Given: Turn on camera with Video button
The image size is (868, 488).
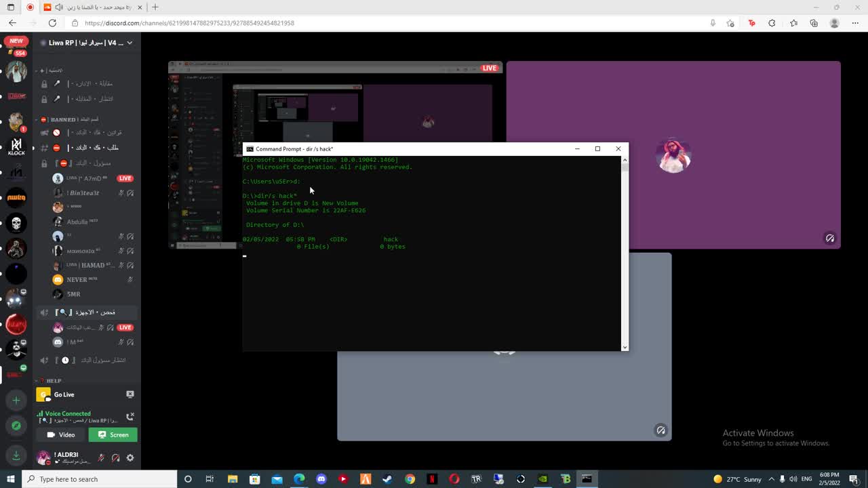Looking at the screenshot, I should (61, 434).
